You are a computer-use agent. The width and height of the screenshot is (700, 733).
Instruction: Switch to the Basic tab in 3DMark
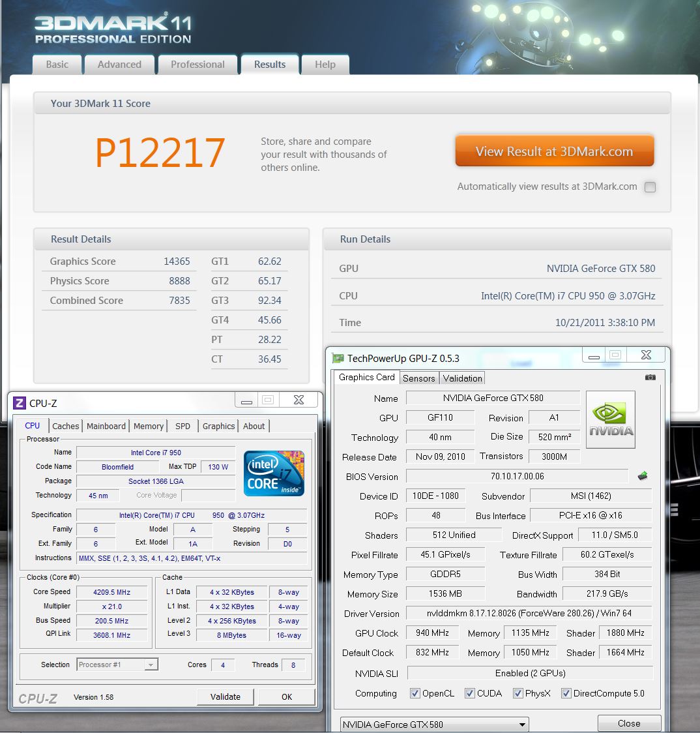57,65
